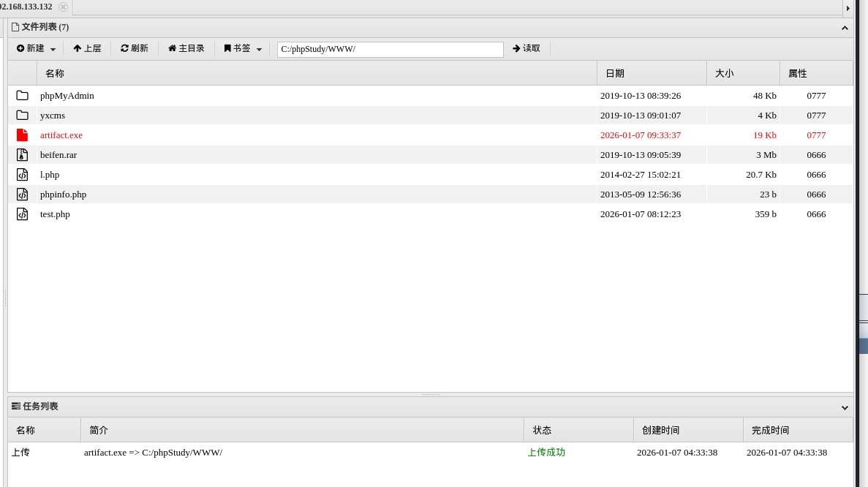The width and height of the screenshot is (868, 487).
Task: Select the red artifact.exe file icon
Action: pos(22,135)
